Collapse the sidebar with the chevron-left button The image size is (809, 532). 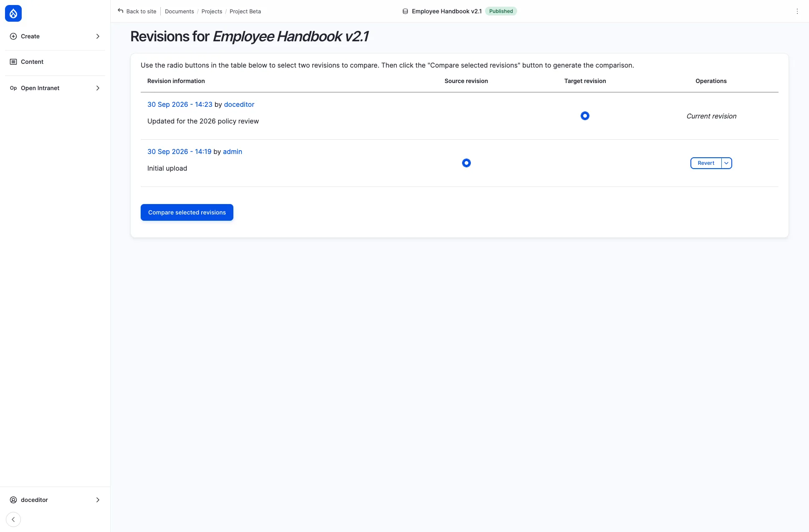click(x=13, y=519)
